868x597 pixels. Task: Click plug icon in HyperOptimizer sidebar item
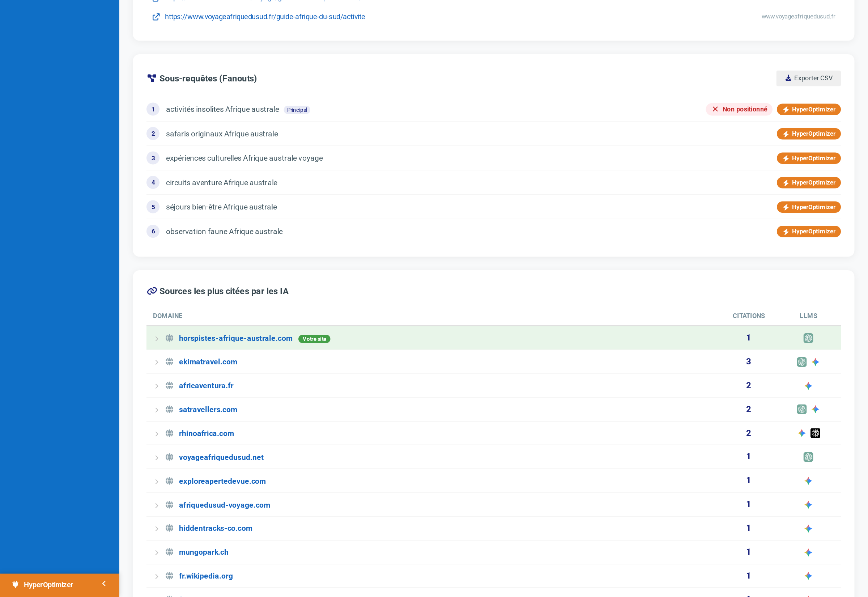(x=15, y=584)
